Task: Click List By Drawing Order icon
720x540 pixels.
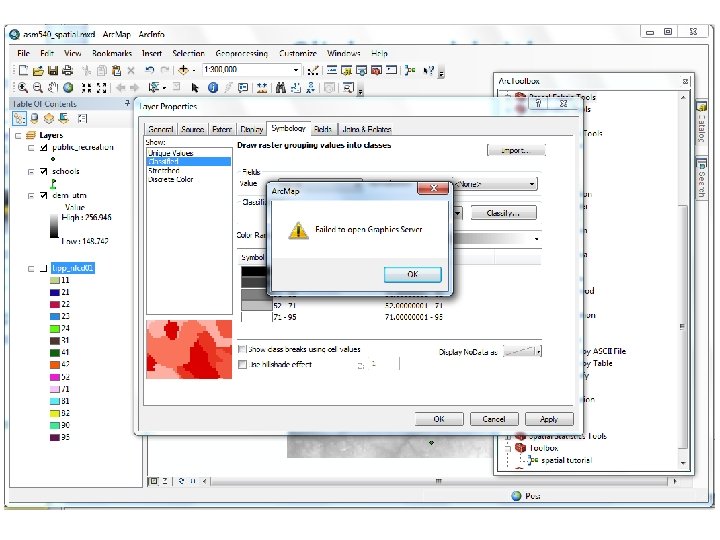Action: point(19,118)
